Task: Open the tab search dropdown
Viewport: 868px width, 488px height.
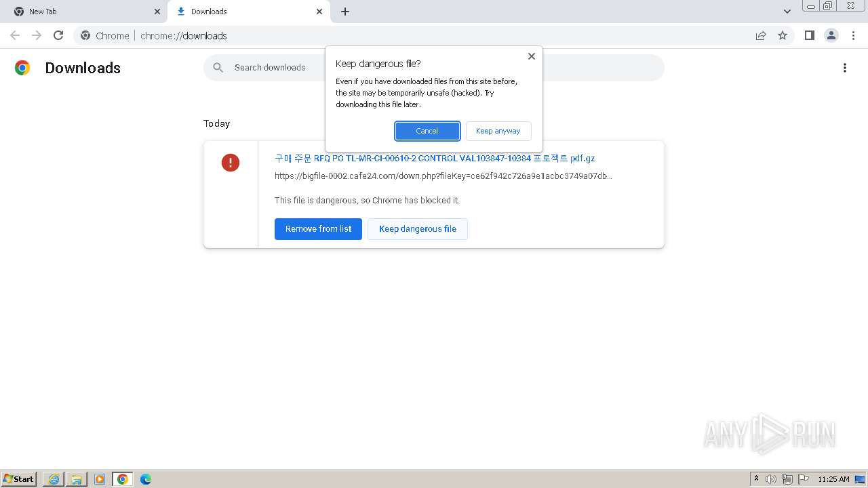Action: [787, 12]
